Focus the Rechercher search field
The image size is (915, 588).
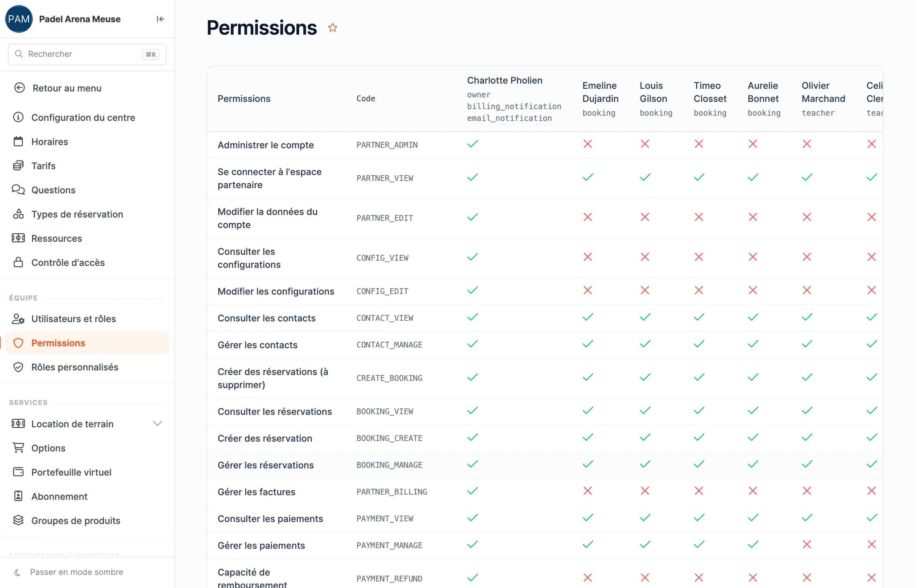point(87,54)
